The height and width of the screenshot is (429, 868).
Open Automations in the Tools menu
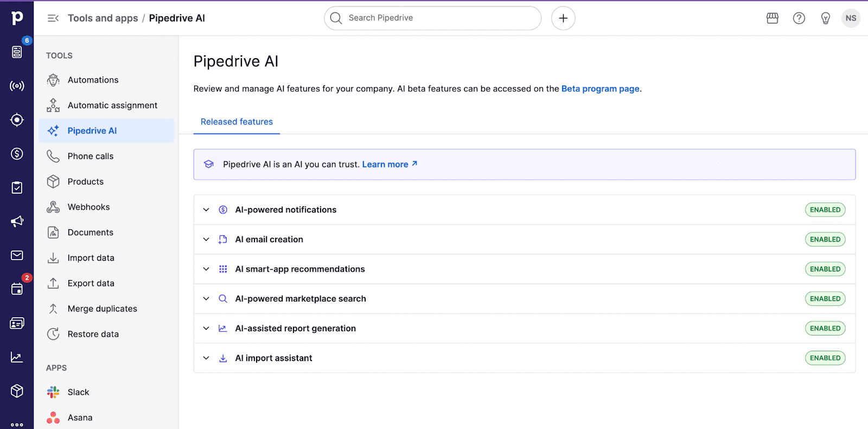click(x=93, y=80)
